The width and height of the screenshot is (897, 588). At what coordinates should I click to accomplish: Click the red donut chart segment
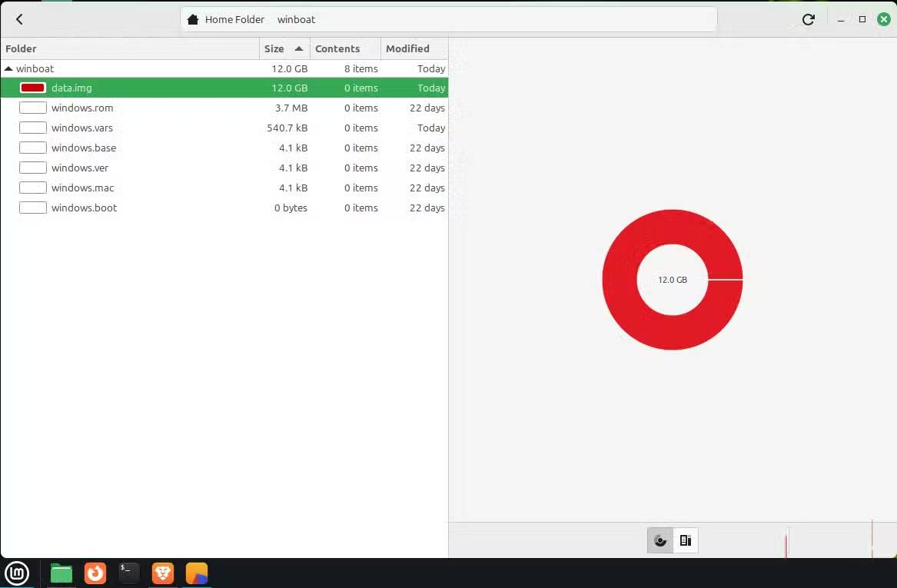tap(673, 223)
